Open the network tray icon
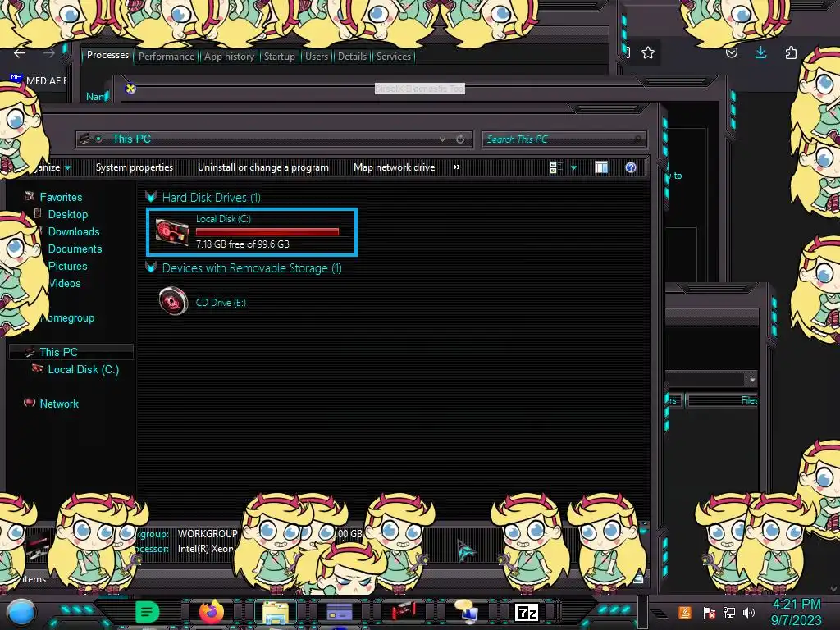The width and height of the screenshot is (840, 630). coord(729,612)
